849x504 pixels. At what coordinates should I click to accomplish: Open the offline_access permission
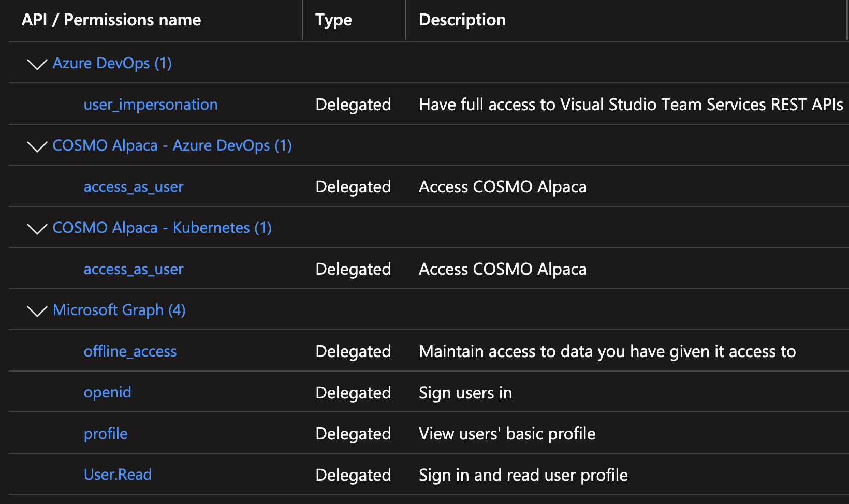pos(130,351)
